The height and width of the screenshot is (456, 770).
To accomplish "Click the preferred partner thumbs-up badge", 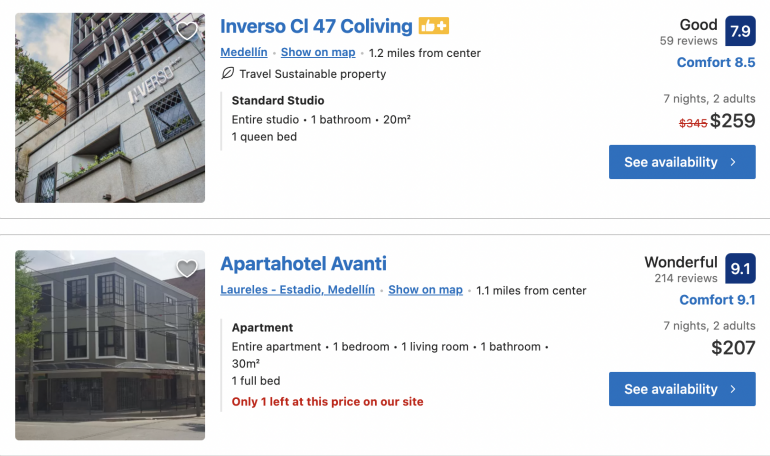I will pos(434,27).
